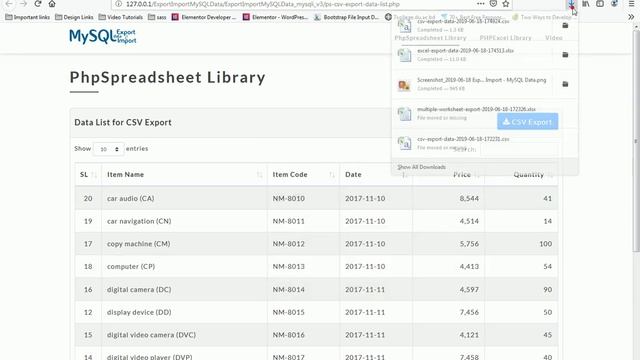Click price value 5,756

469,244
